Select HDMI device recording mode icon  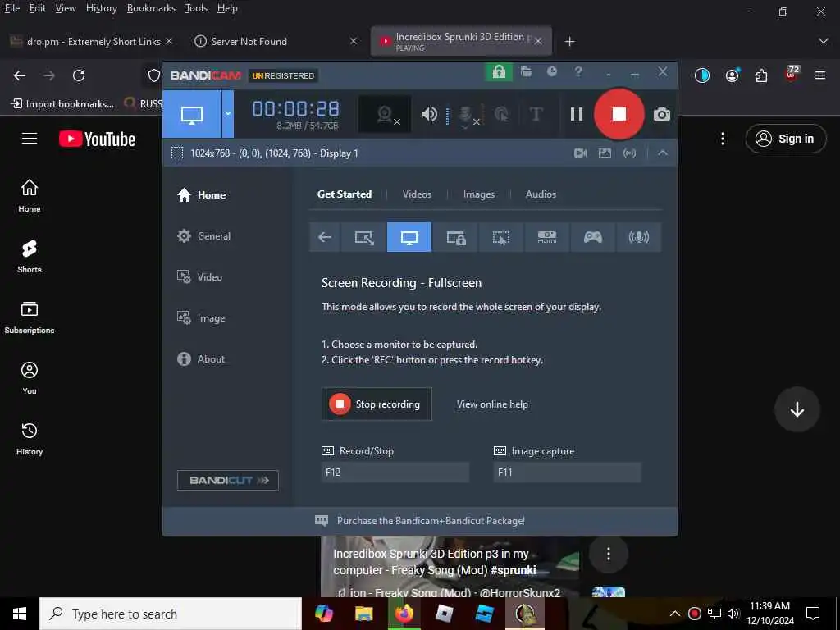pos(547,237)
